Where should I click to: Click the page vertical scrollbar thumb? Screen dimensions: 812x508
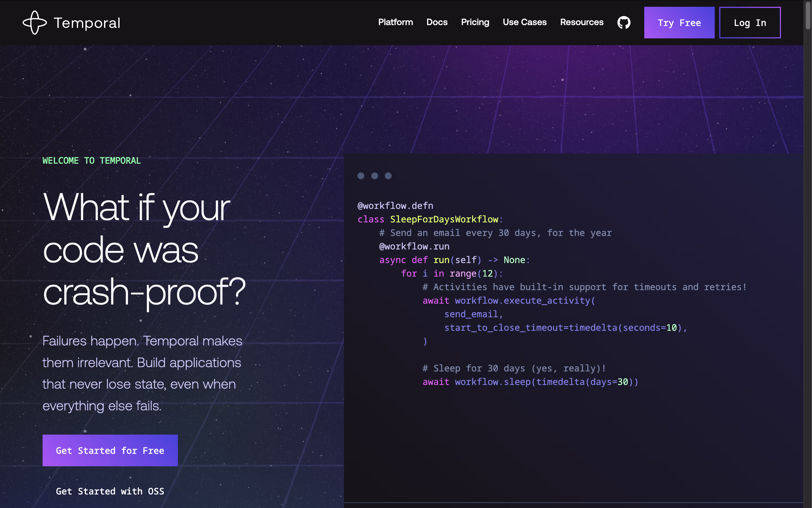pos(808,15)
